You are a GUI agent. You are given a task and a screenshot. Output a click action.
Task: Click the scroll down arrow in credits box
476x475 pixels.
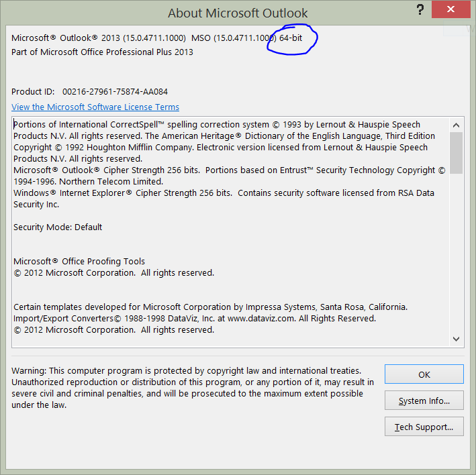[456, 339]
